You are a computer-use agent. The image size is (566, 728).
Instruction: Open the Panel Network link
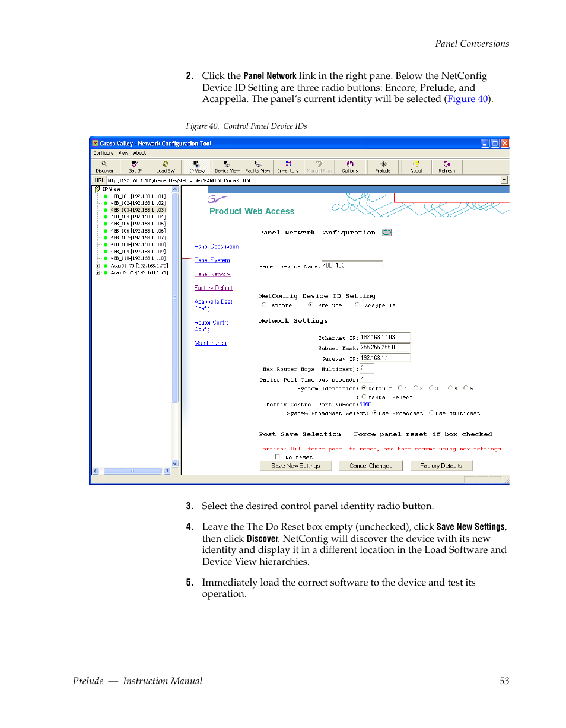212,274
